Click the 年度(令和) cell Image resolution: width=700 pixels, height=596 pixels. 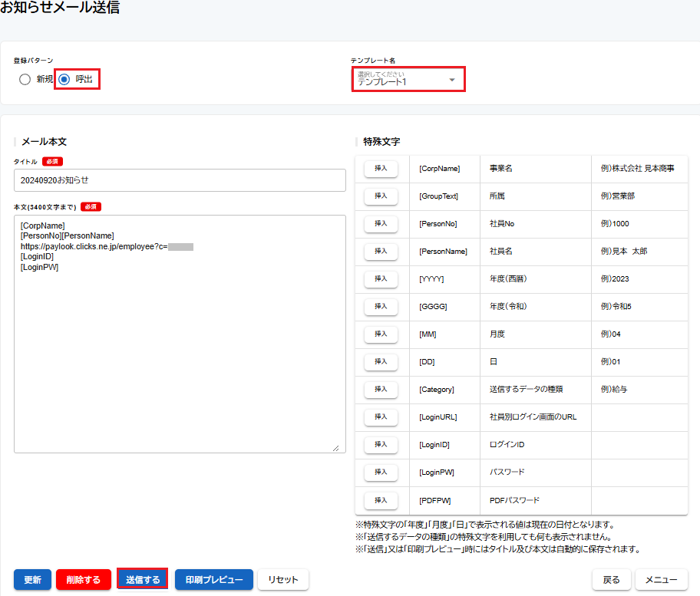click(536, 307)
